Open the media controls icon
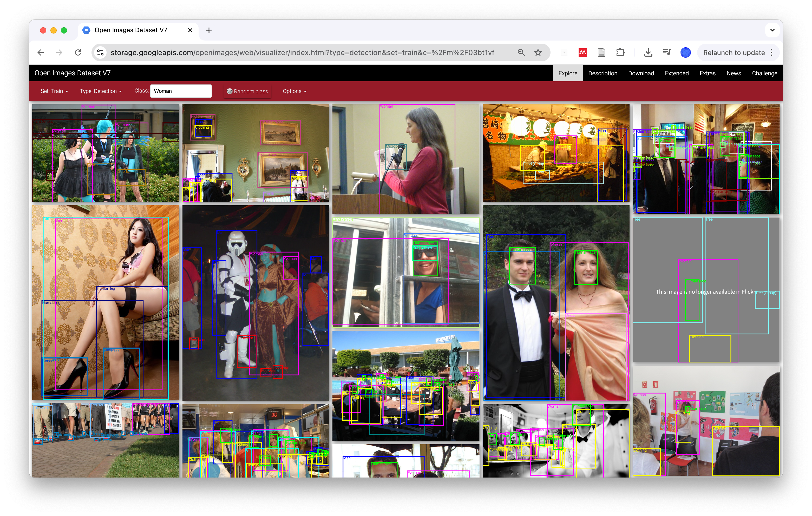812x516 pixels. point(667,52)
